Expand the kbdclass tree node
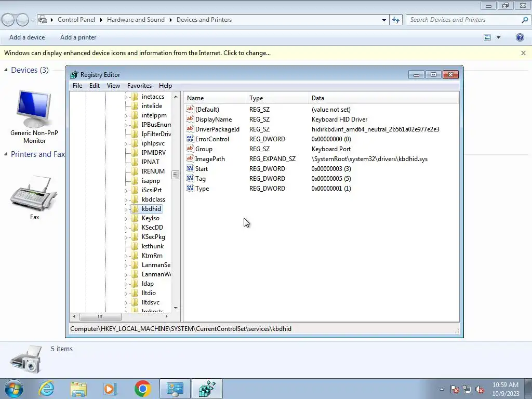This screenshot has width=532, height=399. pyautogui.click(x=126, y=200)
